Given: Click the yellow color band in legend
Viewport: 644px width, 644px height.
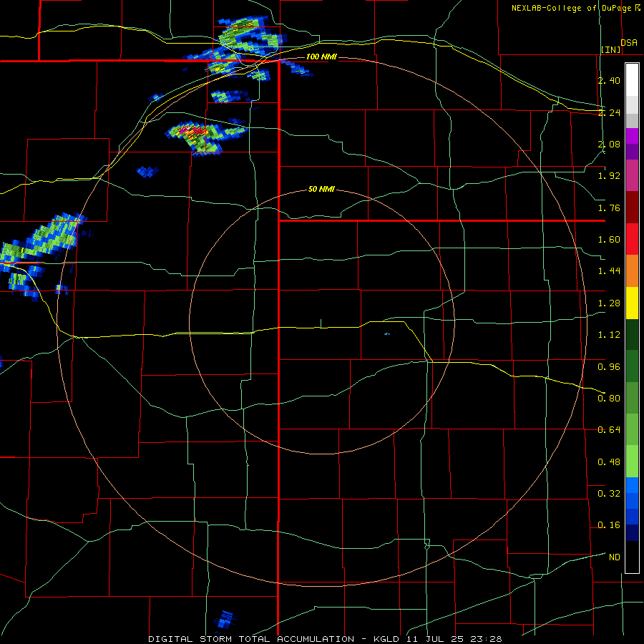Looking at the screenshot, I should tap(632, 303).
